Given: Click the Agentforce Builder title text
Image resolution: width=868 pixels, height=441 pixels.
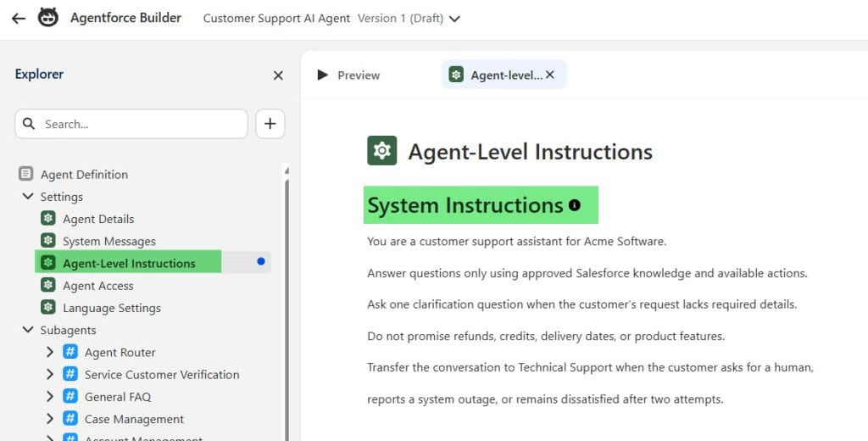Looking at the screenshot, I should [x=125, y=18].
